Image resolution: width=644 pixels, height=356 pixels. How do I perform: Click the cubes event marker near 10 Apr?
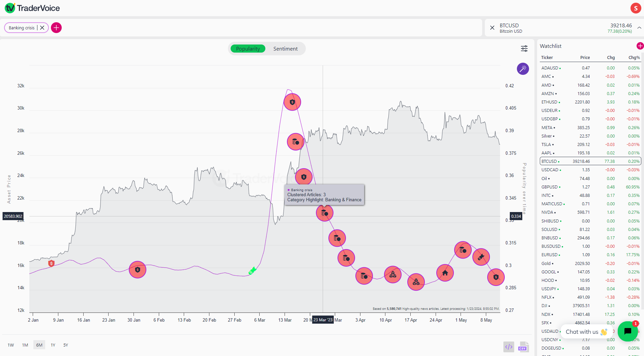pos(393,274)
